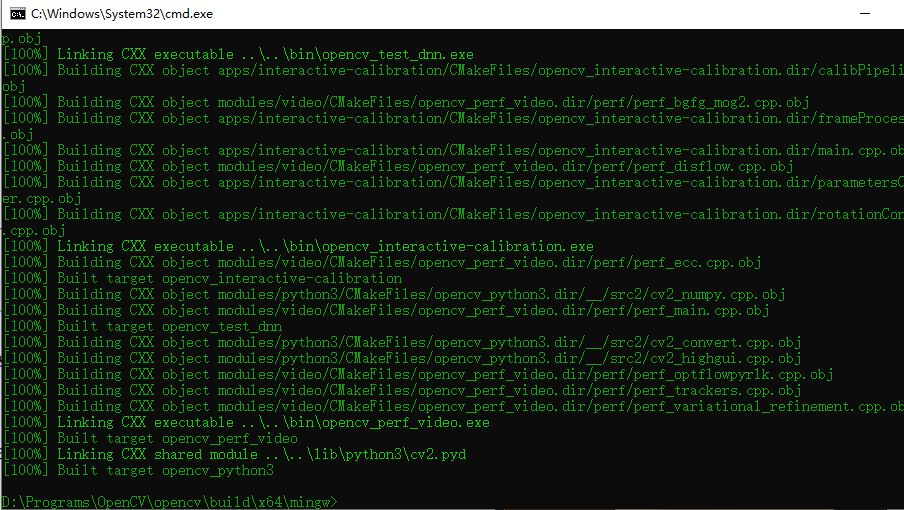Click the line building frameProcessor object
Viewport: 904px width, 510px height.
pos(453,118)
